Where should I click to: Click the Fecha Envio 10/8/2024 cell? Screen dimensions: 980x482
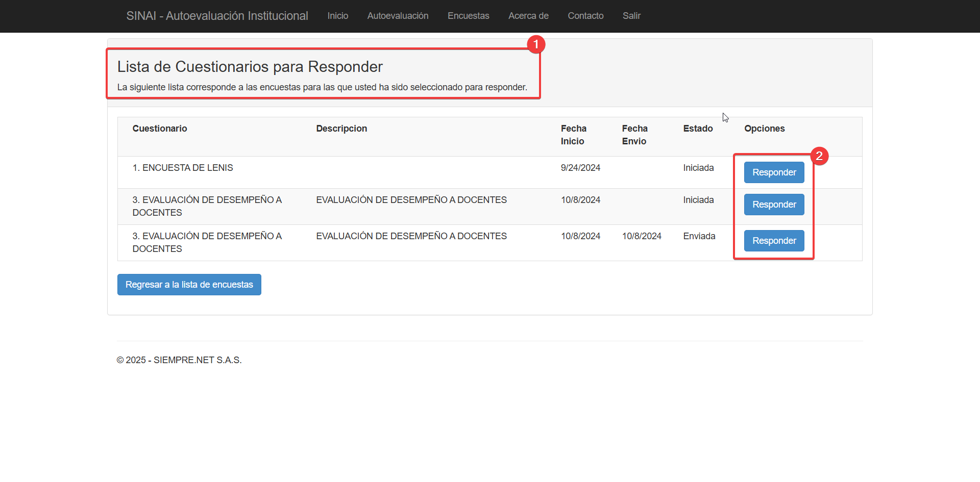[x=642, y=236]
